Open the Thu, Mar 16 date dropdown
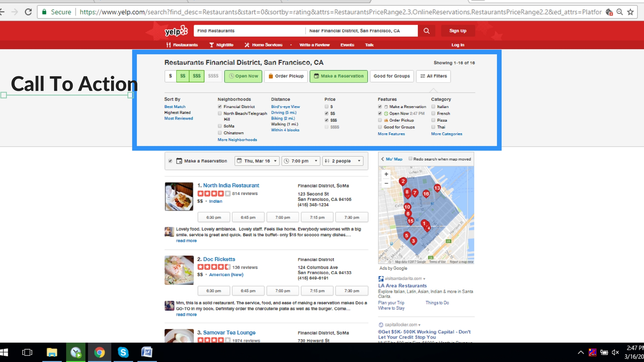The width and height of the screenshot is (644, 362). 257,161
